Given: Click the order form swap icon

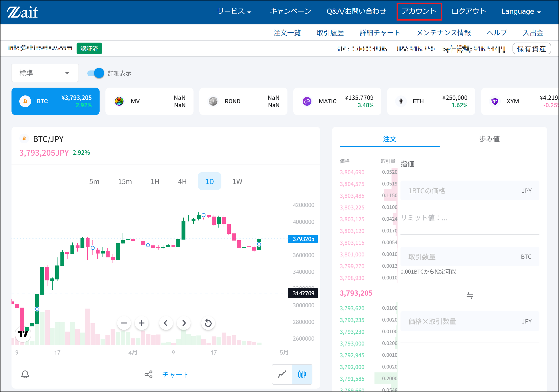Looking at the screenshot, I should click(470, 296).
